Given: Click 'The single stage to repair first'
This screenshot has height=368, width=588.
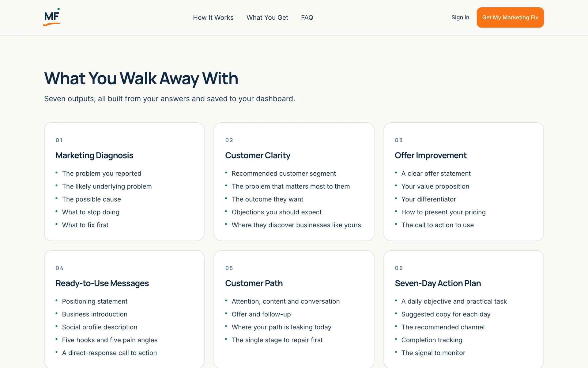Looking at the screenshot, I should pyautogui.click(x=277, y=340).
